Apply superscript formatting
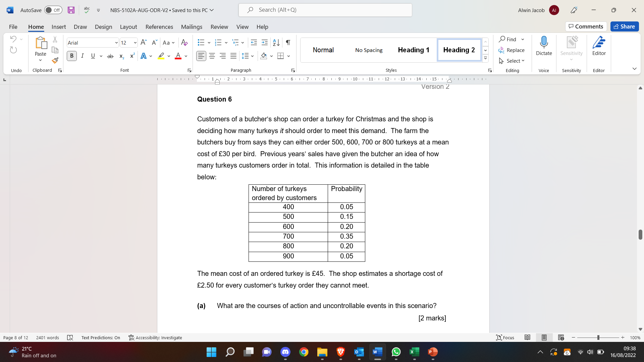 point(132,56)
